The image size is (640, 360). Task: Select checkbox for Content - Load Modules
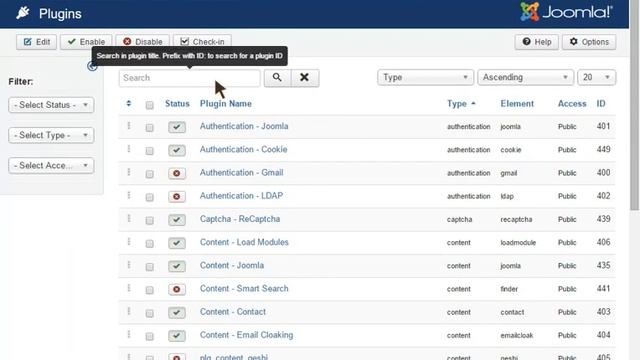[x=149, y=244]
